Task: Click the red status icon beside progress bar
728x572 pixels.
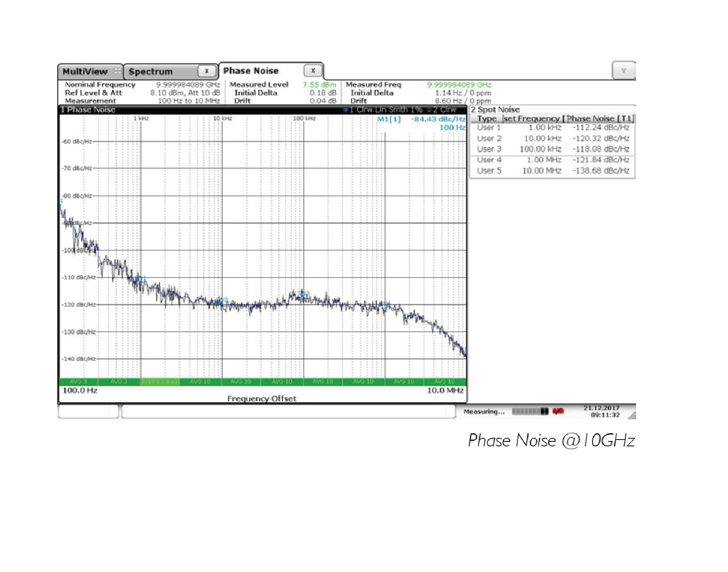Action: [x=558, y=411]
